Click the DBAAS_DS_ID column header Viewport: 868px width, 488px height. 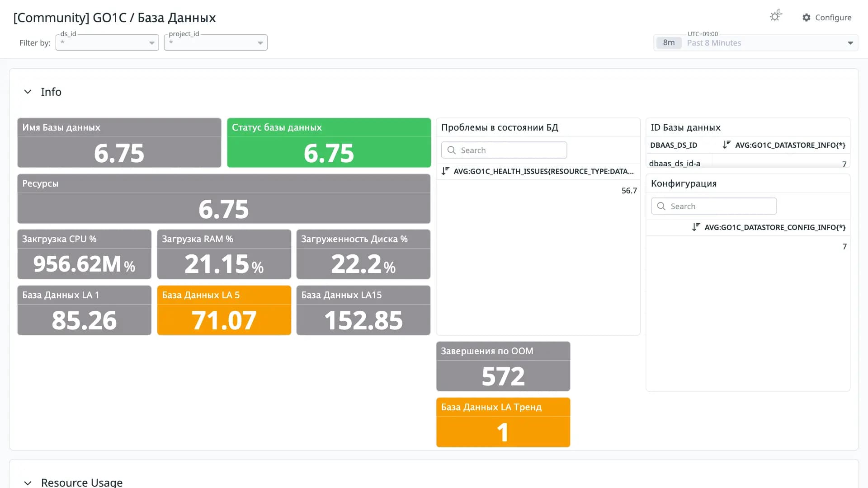point(674,145)
